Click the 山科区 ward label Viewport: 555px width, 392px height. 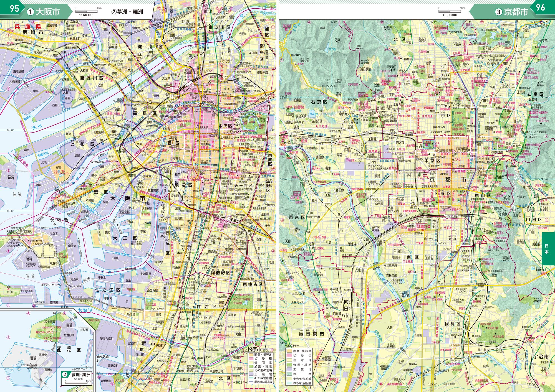click(x=534, y=219)
